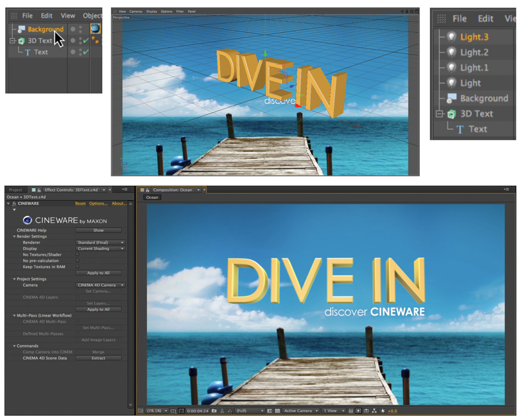Click the sphere material tag thumbnail
This screenshot has height=420, width=523.
pyautogui.click(x=95, y=29)
